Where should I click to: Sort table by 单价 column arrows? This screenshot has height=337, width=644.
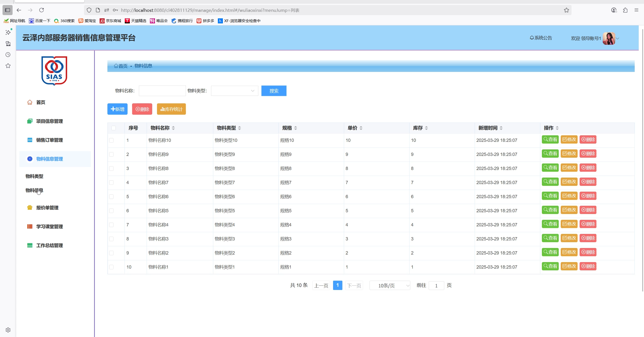[x=361, y=128]
